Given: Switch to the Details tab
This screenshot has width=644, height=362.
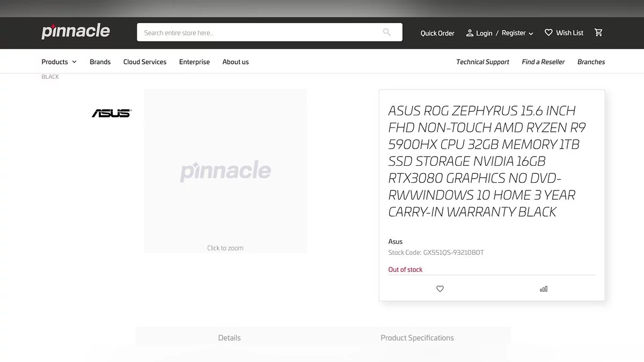Looking at the screenshot, I should tap(229, 338).
